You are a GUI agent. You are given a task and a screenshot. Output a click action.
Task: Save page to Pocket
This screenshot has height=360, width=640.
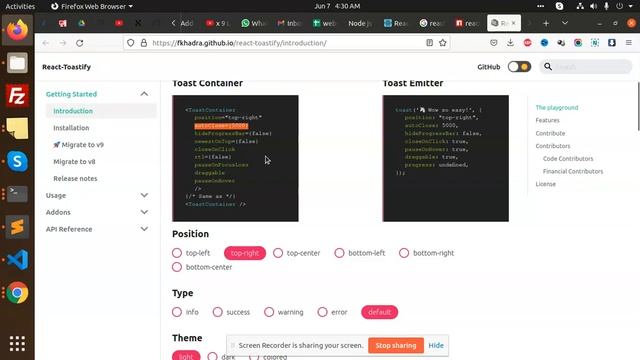click(x=493, y=43)
